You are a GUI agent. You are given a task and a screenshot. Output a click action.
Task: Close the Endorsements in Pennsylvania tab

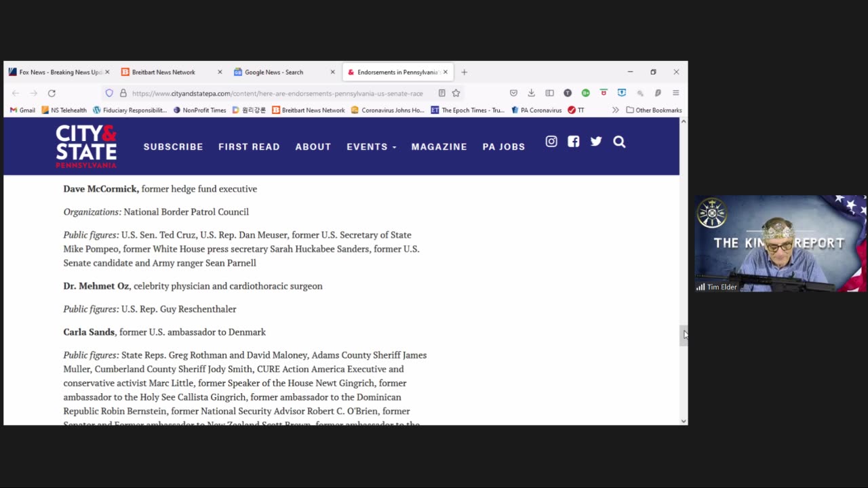coord(446,72)
